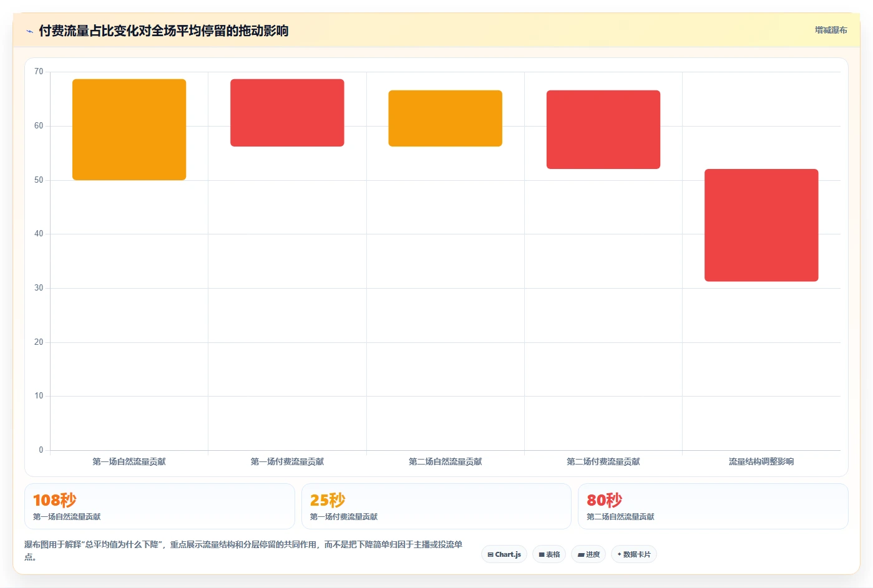Click the y-axis value 70
This screenshot has width=873, height=588.
(x=39, y=72)
